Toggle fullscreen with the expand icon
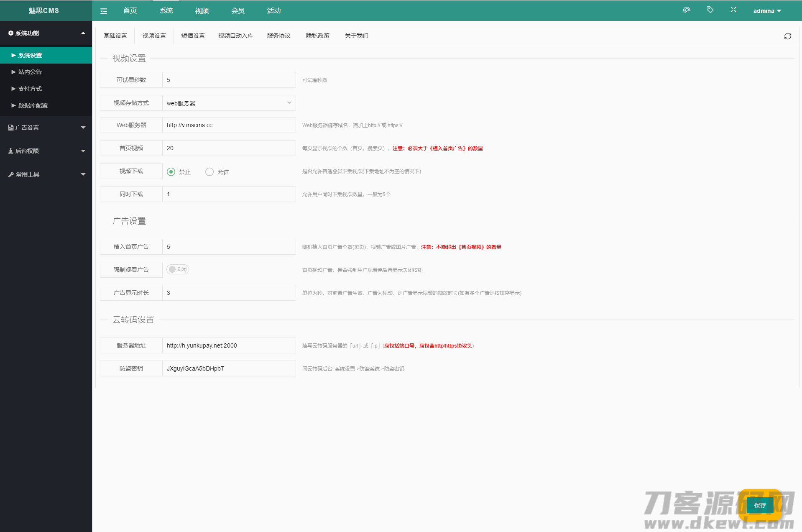Viewport: 802px width, 532px height. (x=733, y=10)
